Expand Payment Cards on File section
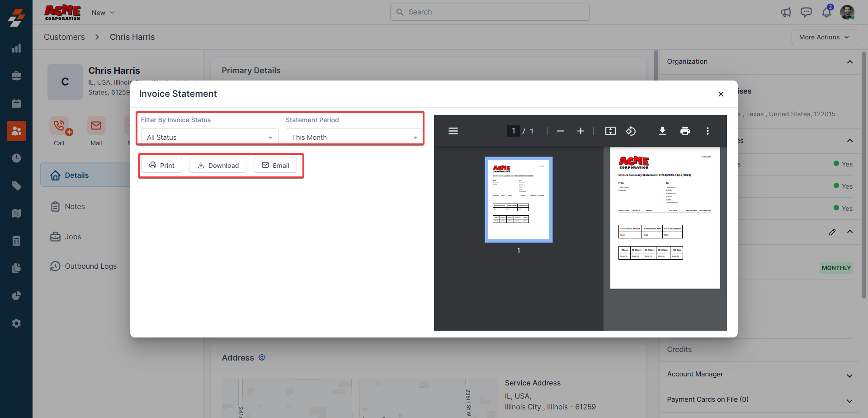The image size is (868, 418). [x=850, y=401]
